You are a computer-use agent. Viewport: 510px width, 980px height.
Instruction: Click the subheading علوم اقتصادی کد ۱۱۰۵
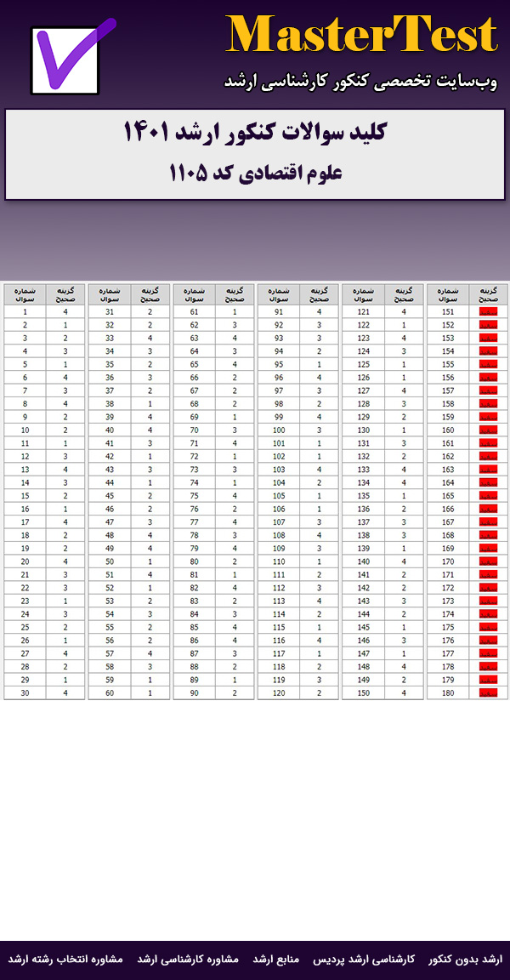coord(255,173)
